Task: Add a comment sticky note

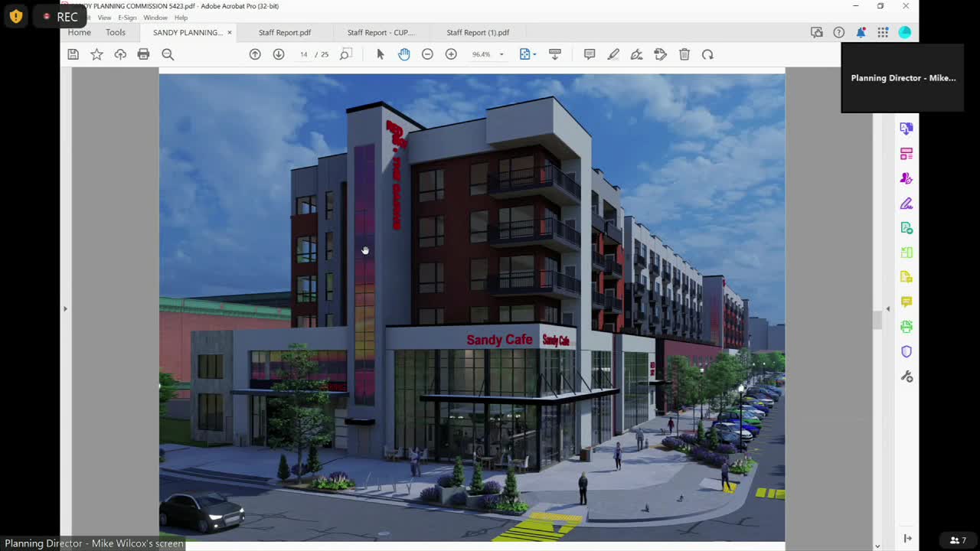Action: coord(590,54)
